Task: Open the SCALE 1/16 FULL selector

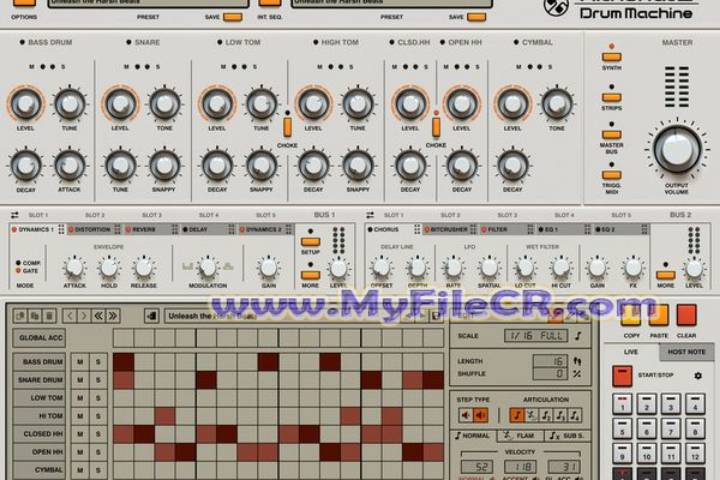Action: (x=536, y=336)
